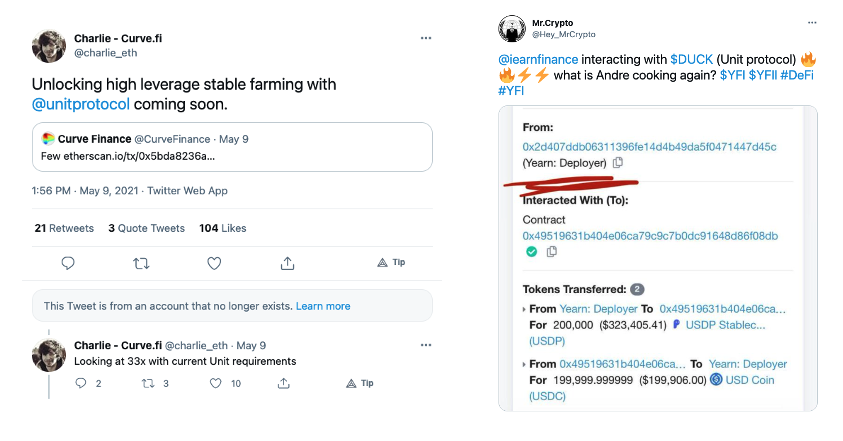
Task: Open the 3 Quote Tweets list
Action: pos(146,228)
